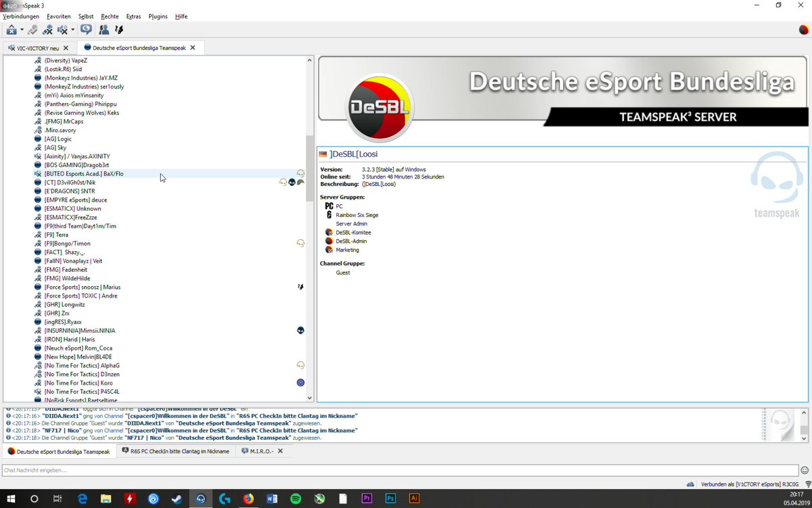The width and height of the screenshot is (812, 508).
Task: Open the emoji picker smiley icon
Action: pyautogui.click(x=805, y=470)
